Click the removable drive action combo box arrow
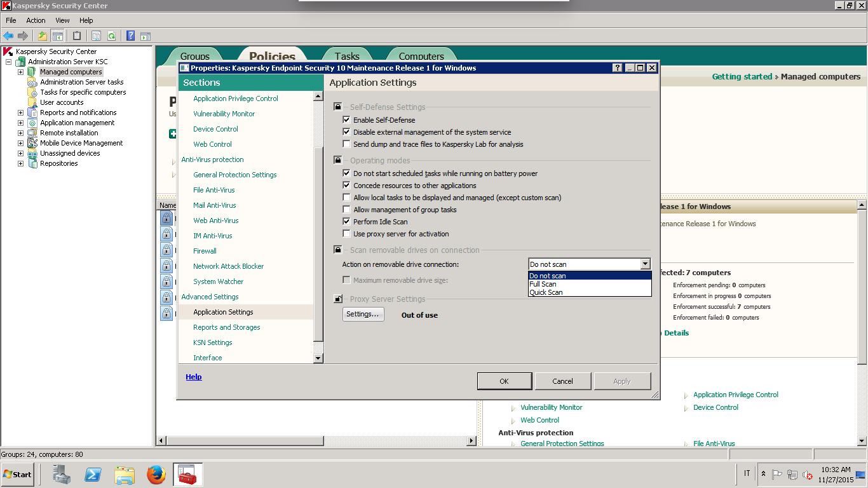The image size is (868, 488). tap(645, 264)
